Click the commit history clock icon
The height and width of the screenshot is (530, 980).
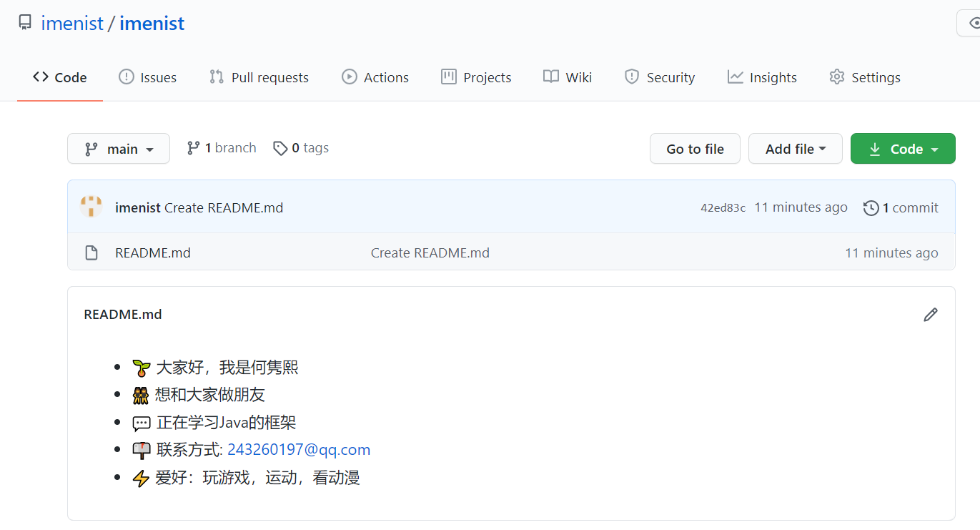pos(871,208)
